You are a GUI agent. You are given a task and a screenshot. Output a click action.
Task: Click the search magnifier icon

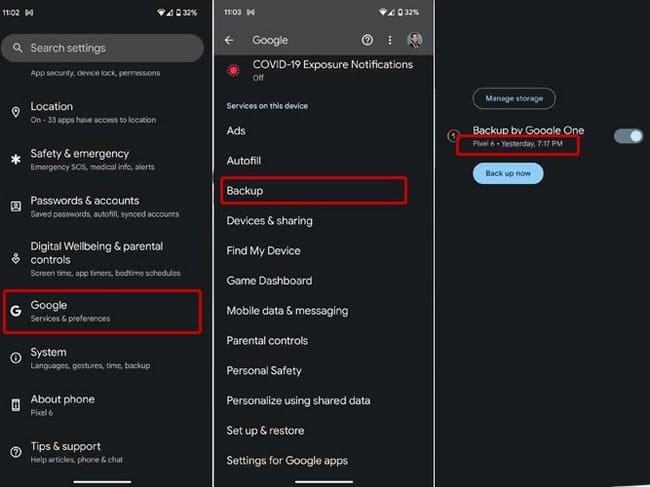(x=17, y=48)
